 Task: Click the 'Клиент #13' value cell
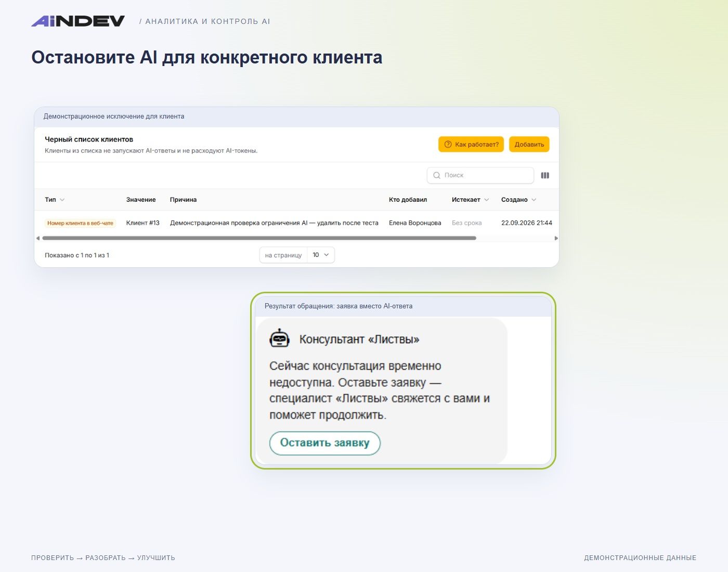(x=143, y=223)
